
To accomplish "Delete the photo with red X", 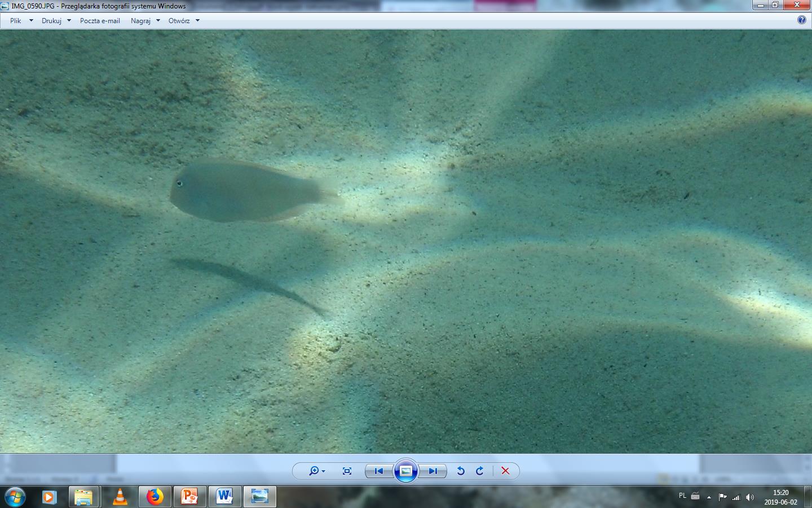I will [x=505, y=471].
